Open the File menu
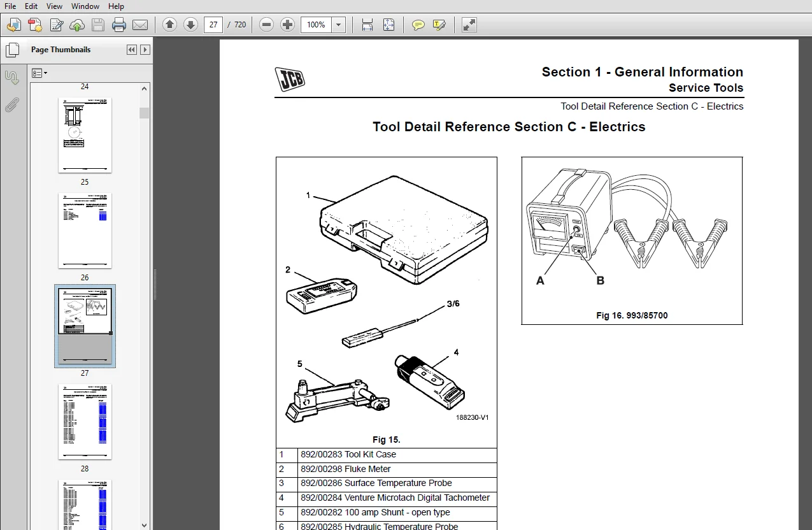Viewport: 812px width, 530px height. coord(10,6)
